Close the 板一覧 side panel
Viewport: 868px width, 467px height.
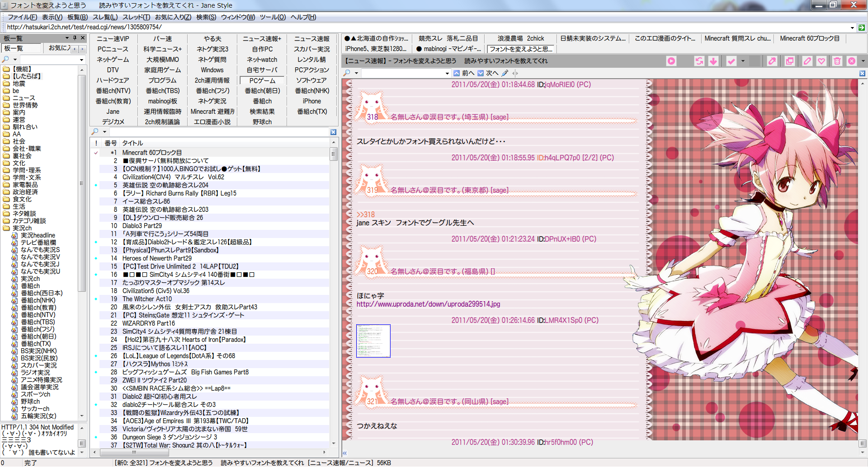point(83,38)
